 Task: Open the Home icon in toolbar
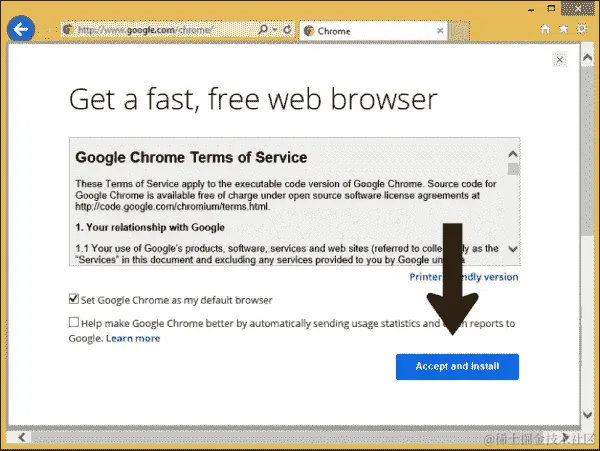[545, 29]
